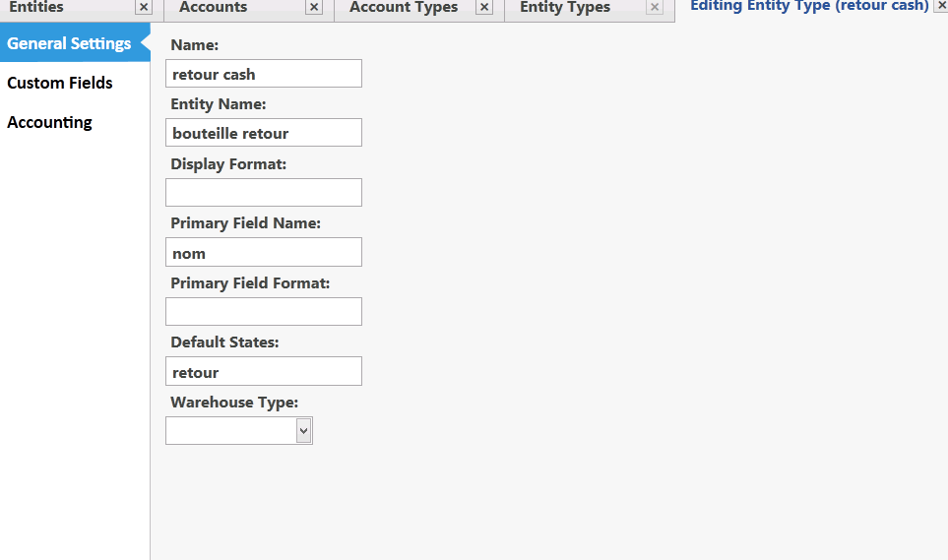Open Accounting section in sidebar

[49, 122]
